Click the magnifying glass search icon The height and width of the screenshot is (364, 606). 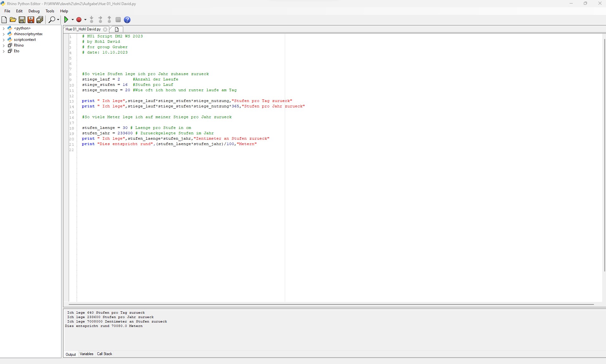point(52,20)
